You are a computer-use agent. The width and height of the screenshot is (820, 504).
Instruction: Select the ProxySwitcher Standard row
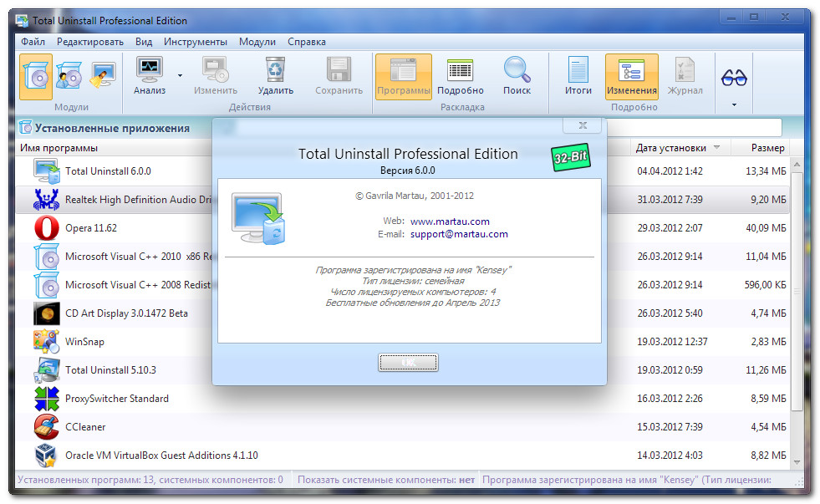pos(401,399)
